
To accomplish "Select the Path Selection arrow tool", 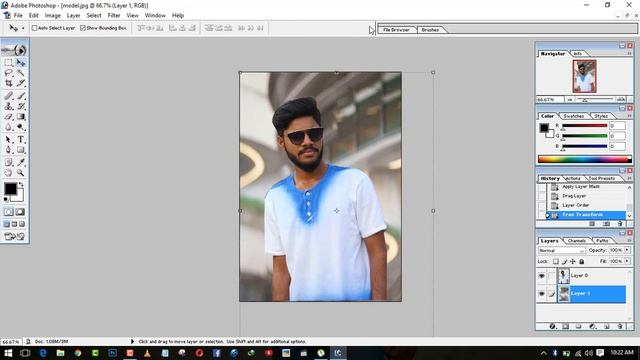I will [x=9, y=140].
